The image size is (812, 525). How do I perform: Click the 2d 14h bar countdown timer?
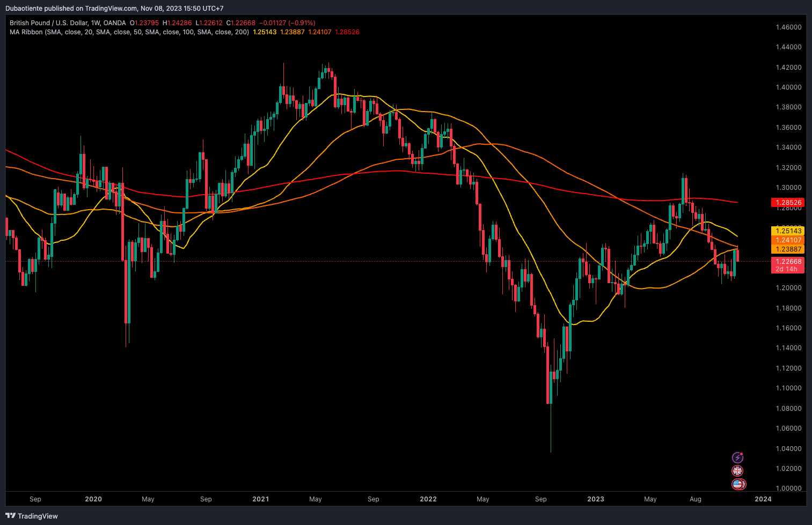click(x=786, y=269)
